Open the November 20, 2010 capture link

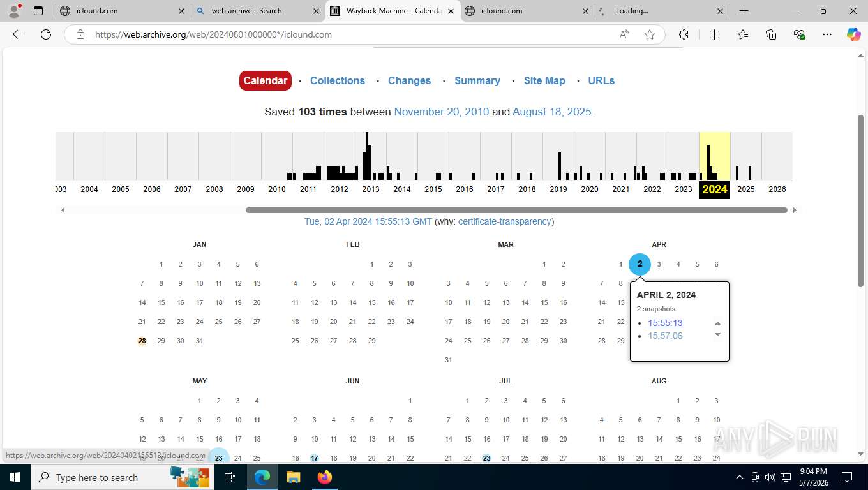[x=442, y=112]
